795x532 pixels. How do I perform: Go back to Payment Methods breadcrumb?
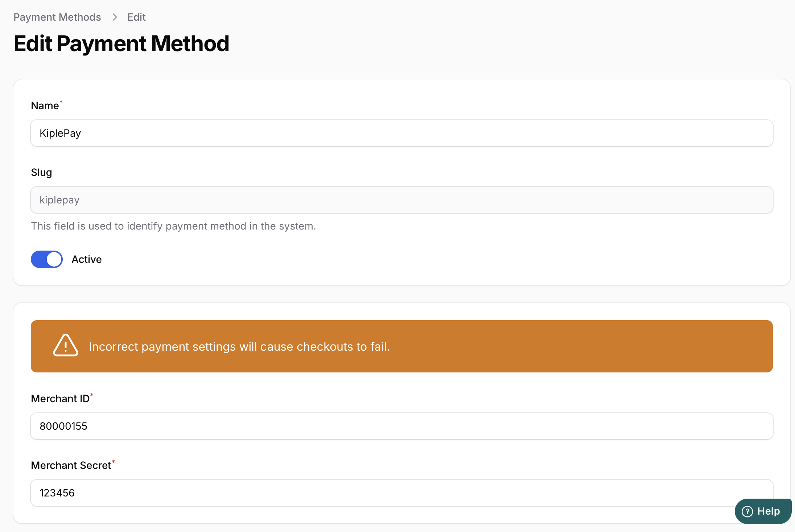(57, 17)
